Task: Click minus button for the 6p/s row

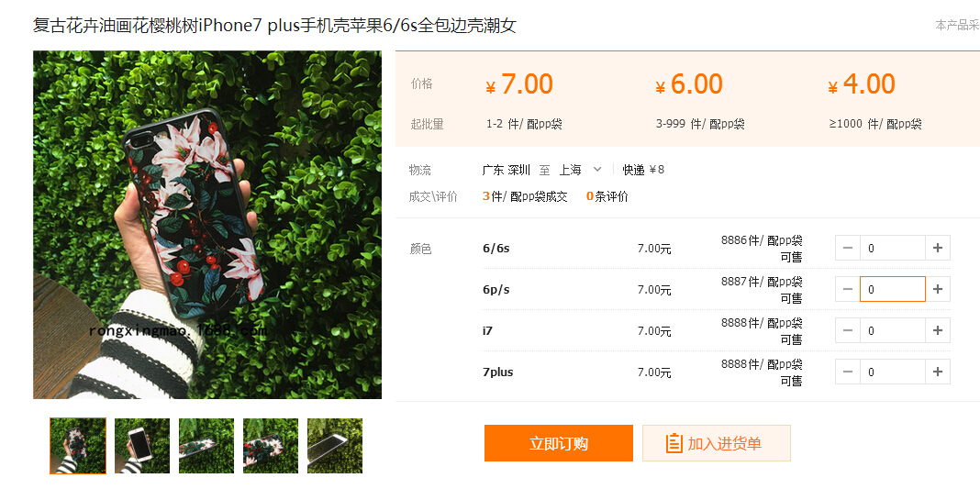Action: (848, 289)
